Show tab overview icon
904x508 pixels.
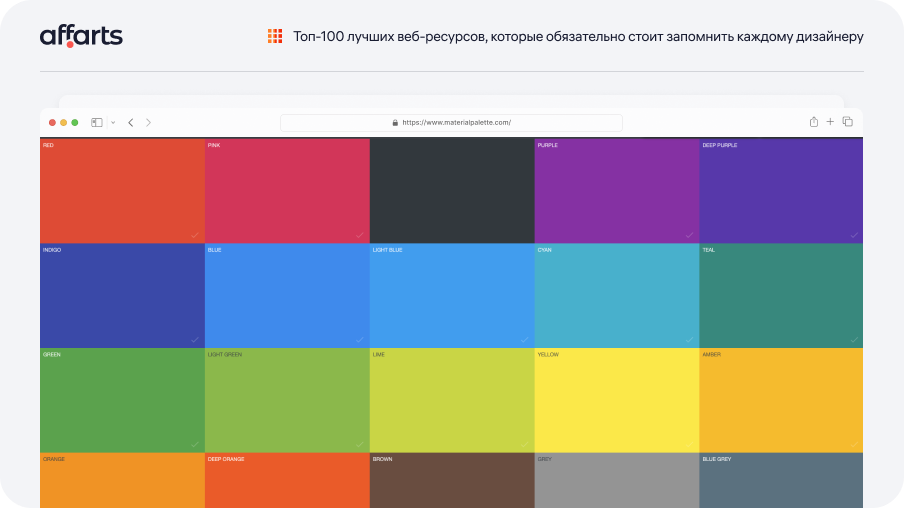pos(848,122)
